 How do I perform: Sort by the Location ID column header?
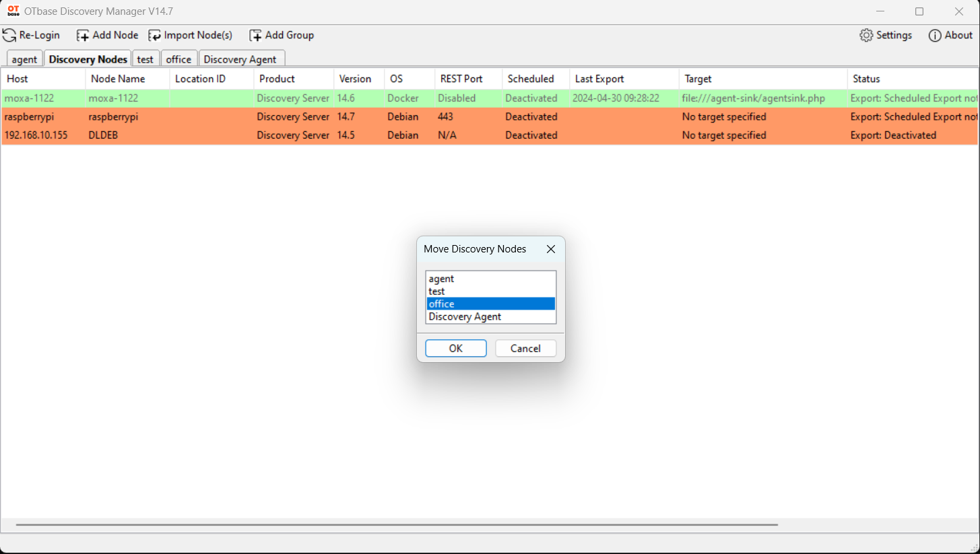point(211,79)
